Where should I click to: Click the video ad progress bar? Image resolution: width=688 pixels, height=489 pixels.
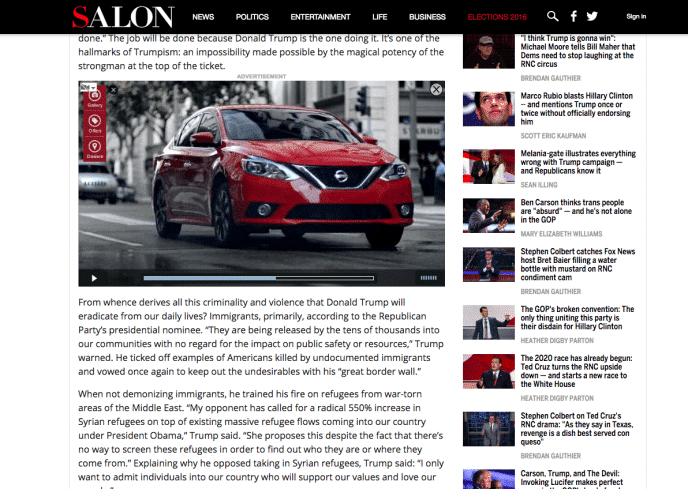coord(258,278)
